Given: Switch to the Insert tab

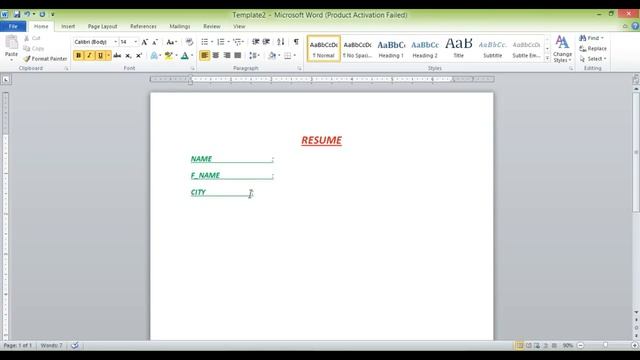Looking at the screenshot, I should pos(68,26).
